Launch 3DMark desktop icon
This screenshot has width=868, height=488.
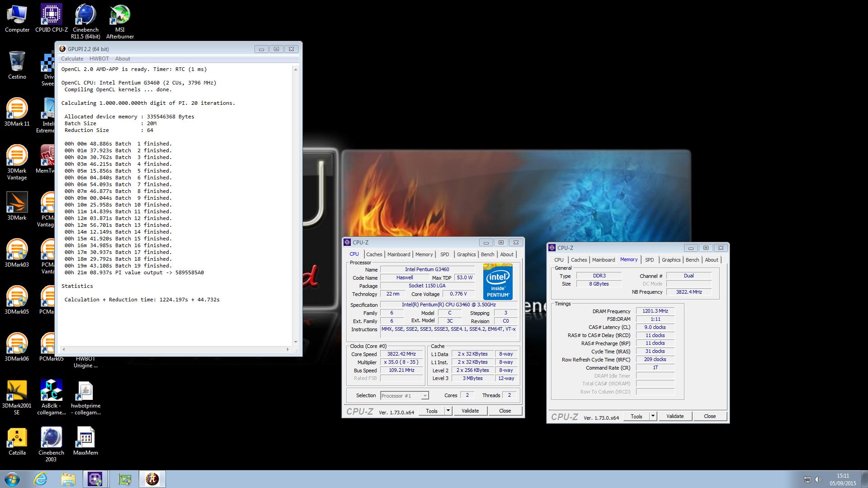tap(17, 206)
